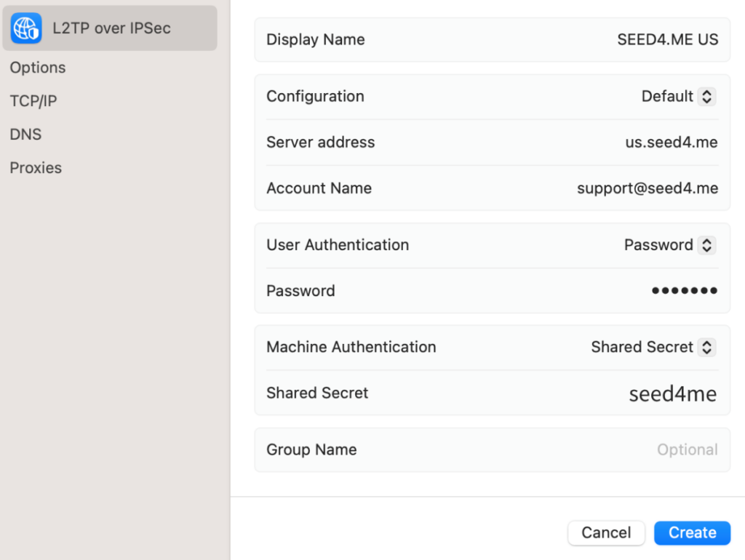
Task: Select L2TP over IPSec in sidebar
Action: (110, 28)
